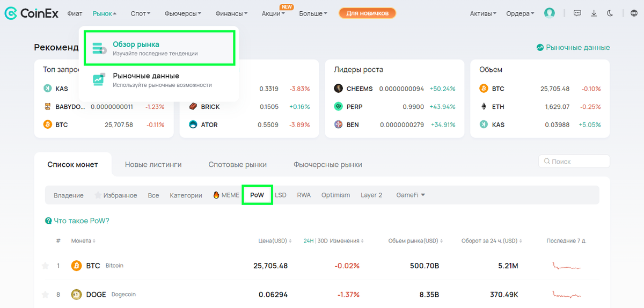Open Что такое PoW? link

pos(81,221)
